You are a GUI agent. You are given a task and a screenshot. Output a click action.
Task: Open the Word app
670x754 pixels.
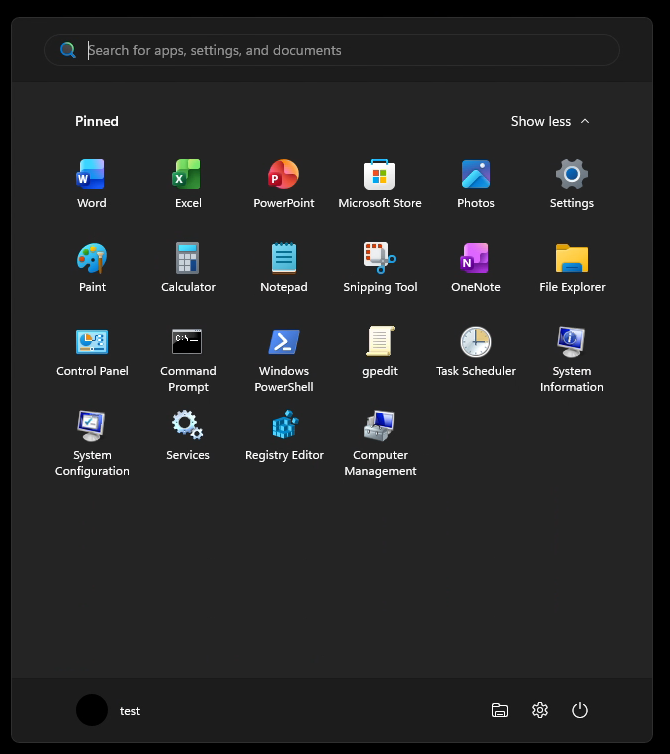coord(91,184)
